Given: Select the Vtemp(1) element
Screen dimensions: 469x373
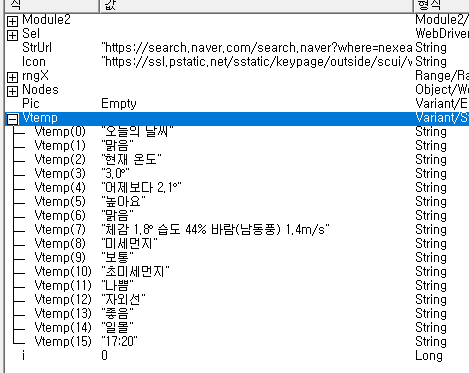Looking at the screenshot, I should 60,146.
